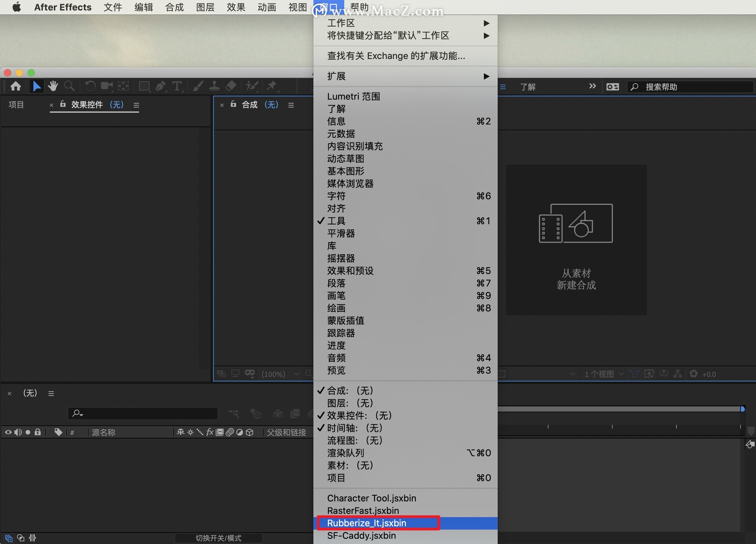
Task: Click the adjustment layer column icon
Action: (240, 432)
